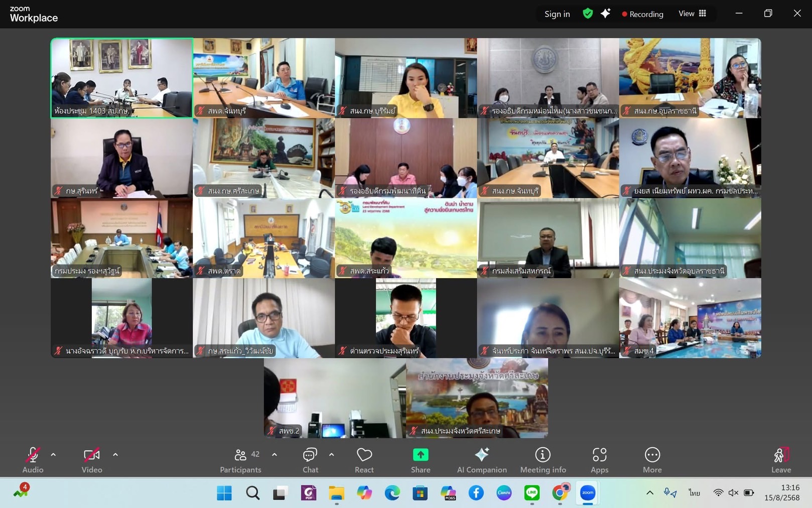Open the Chat panel
This screenshot has width=812, height=508.
tap(310, 460)
